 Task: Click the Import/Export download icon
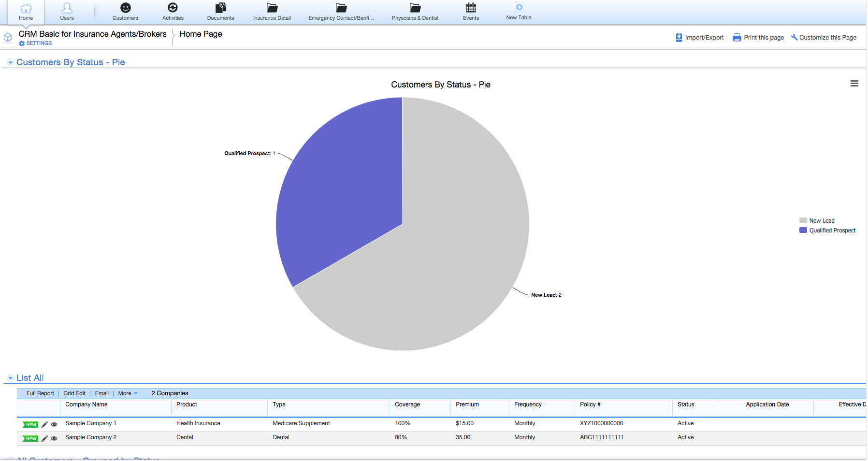coord(679,37)
